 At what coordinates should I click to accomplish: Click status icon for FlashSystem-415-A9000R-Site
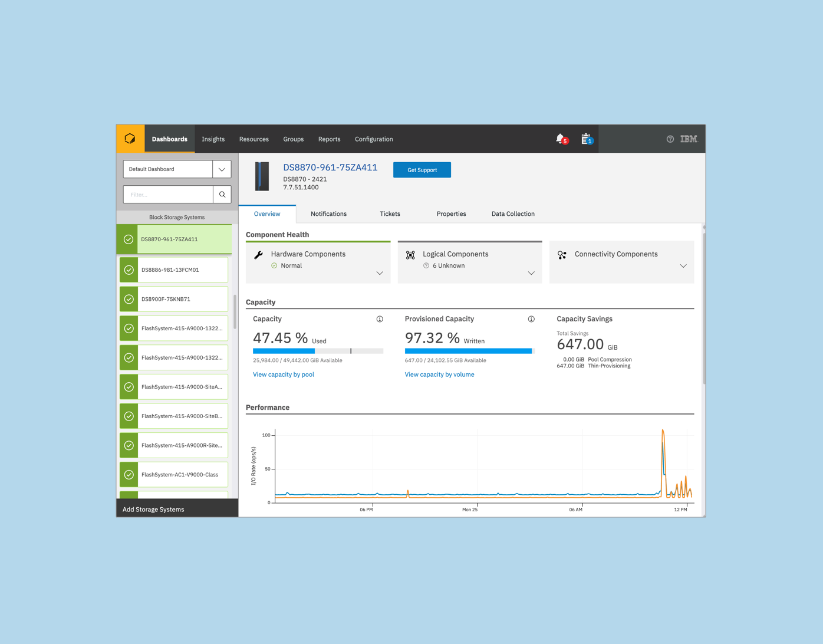pos(129,445)
